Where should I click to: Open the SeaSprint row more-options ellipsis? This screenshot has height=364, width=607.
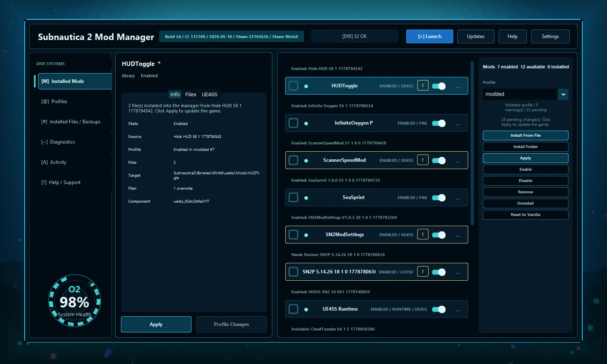tap(458, 198)
